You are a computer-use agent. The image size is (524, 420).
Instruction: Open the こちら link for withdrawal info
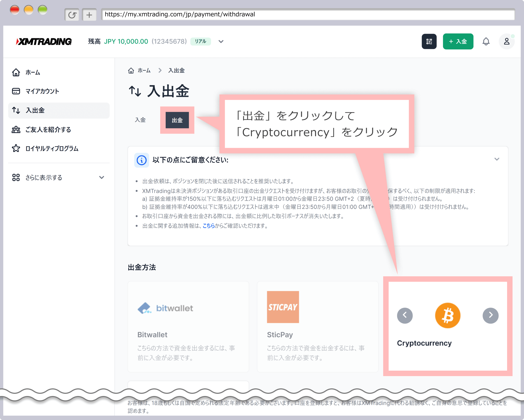point(209,226)
